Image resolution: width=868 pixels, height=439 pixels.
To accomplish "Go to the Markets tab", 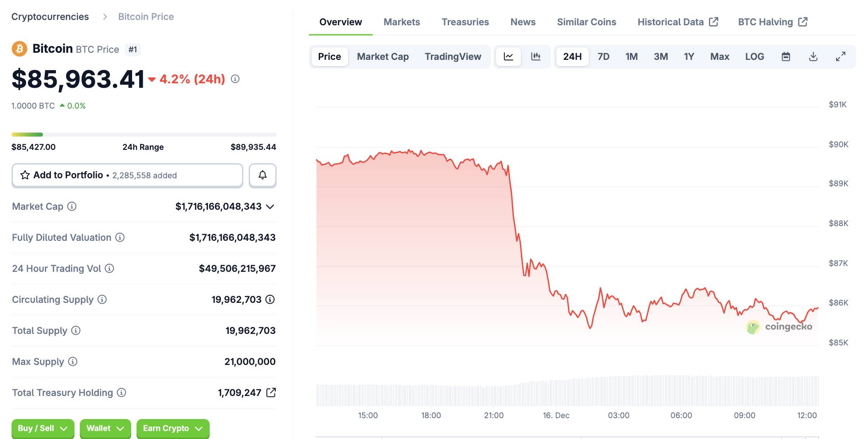I will 402,22.
